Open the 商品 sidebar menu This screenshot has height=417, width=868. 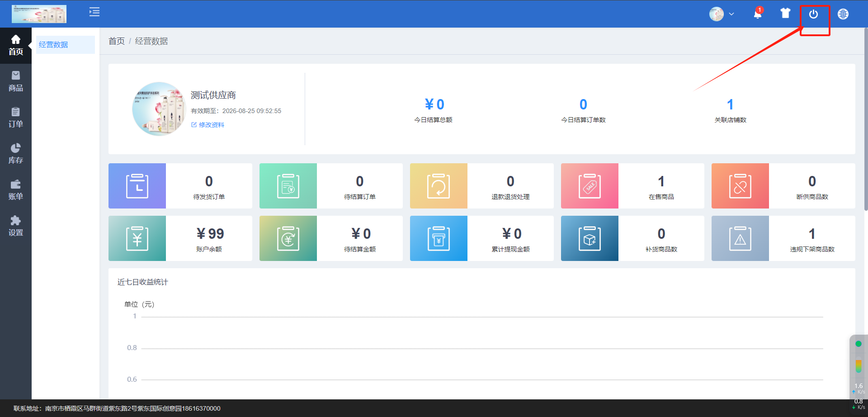[x=16, y=81]
